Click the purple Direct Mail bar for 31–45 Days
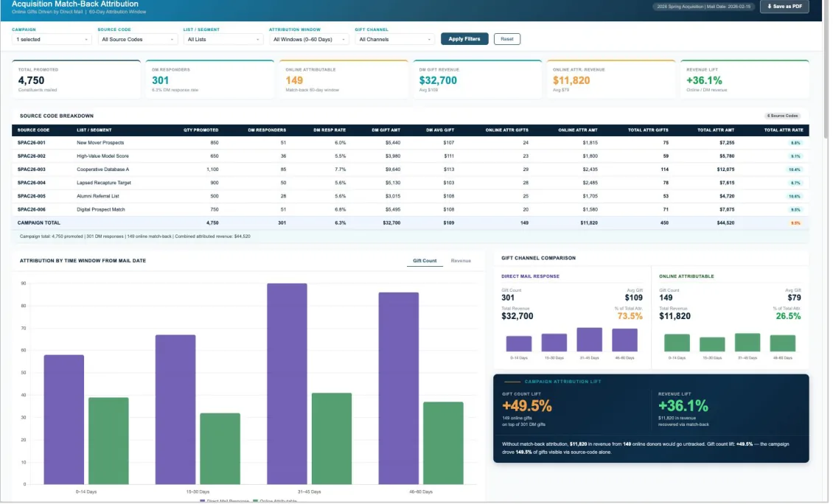The width and height of the screenshot is (833, 504). [x=287, y=384]
